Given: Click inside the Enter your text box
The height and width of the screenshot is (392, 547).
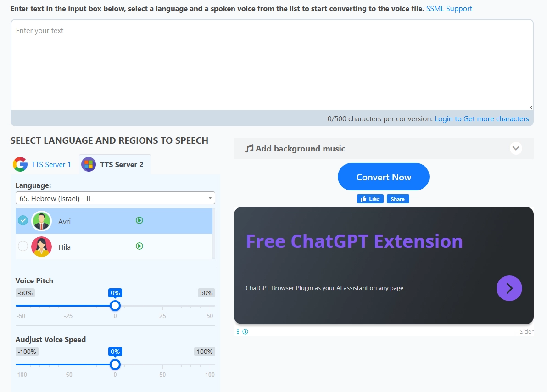Looking at the screenshot, I should (271, 64).
